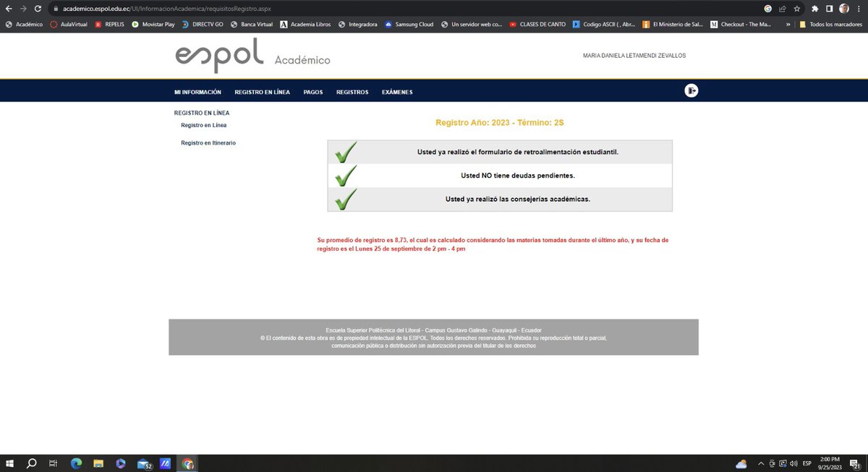Switch to Chrome in the taskbar

(x=188, y=463)
